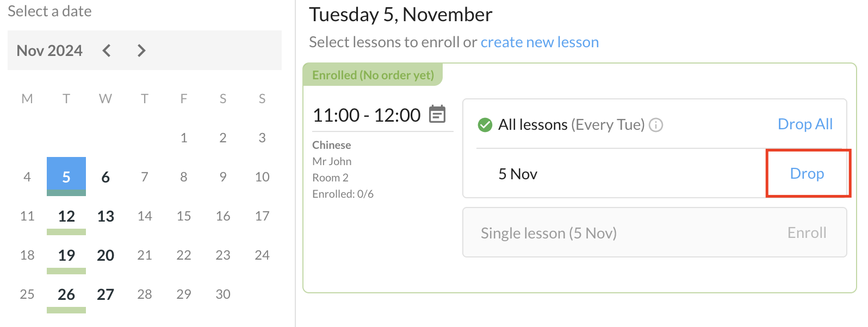Screen dimensions: 868x327
Task: Choose November 20 on the calendar
Action: pyautogui.click(x=106, y=255)
